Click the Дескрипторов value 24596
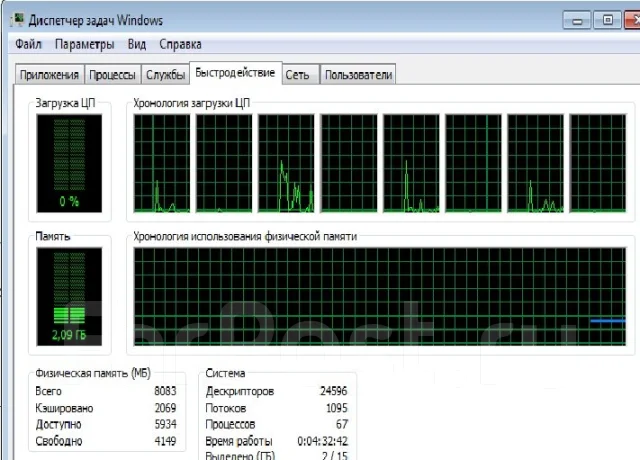 click(333, 391)
